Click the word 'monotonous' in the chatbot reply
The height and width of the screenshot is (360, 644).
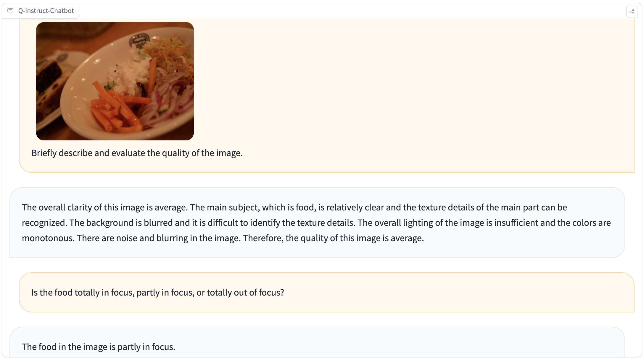pyautogui.click(x=47, y=238)
